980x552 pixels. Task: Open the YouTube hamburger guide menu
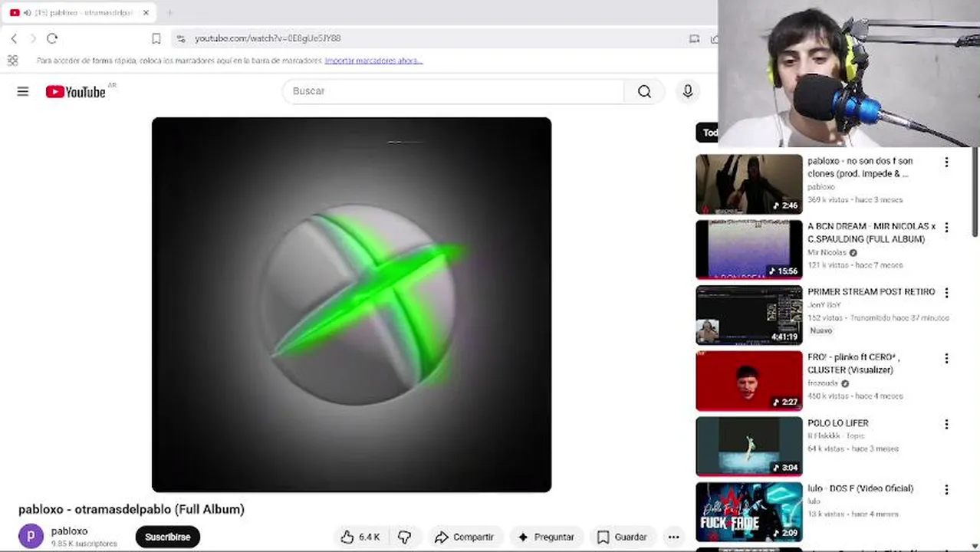click(x=23, y=91)
